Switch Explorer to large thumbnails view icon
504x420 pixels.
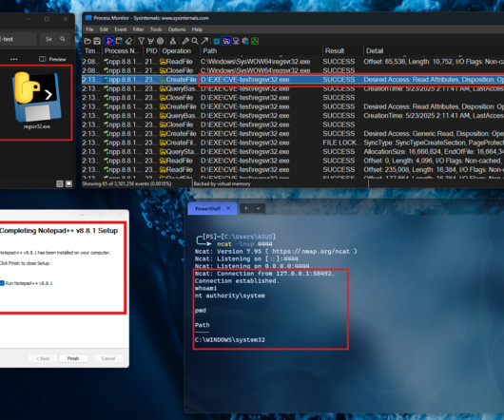tap(68, 183)
